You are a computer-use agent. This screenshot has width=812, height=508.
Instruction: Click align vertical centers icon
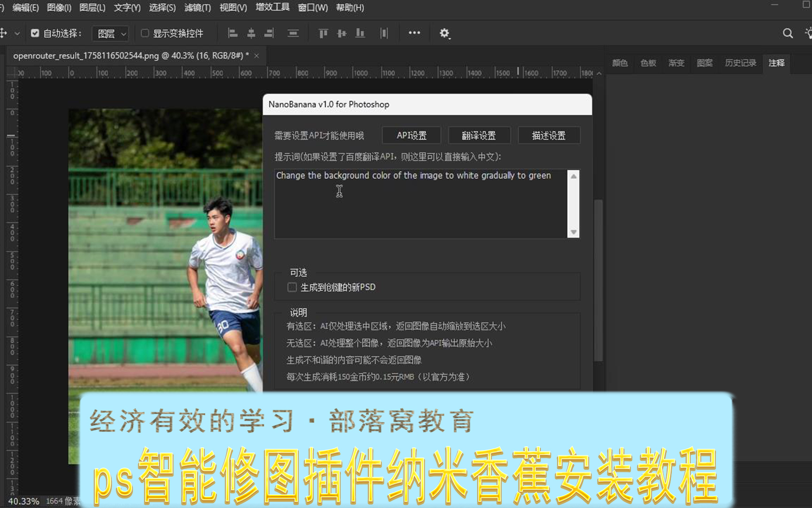(342, 33)
